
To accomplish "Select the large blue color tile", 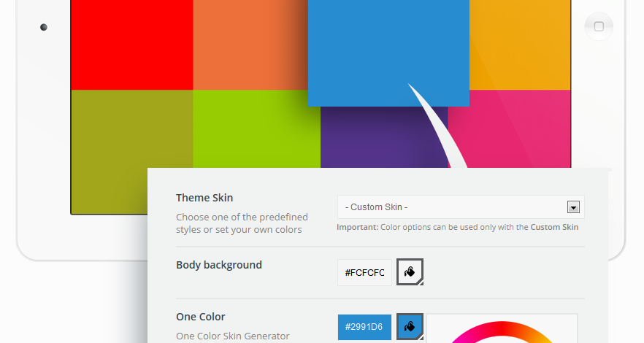I will click(388, 53).
